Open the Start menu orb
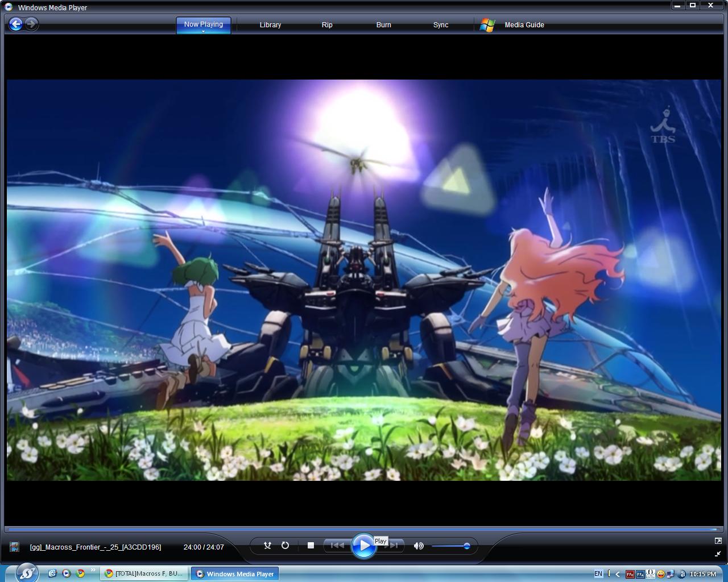 pos(26,573)
